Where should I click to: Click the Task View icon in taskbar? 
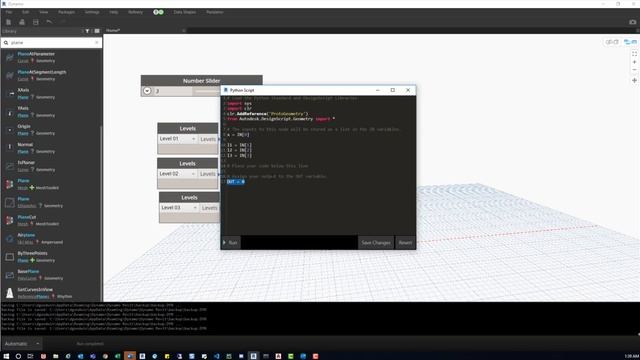click(31, 356)
